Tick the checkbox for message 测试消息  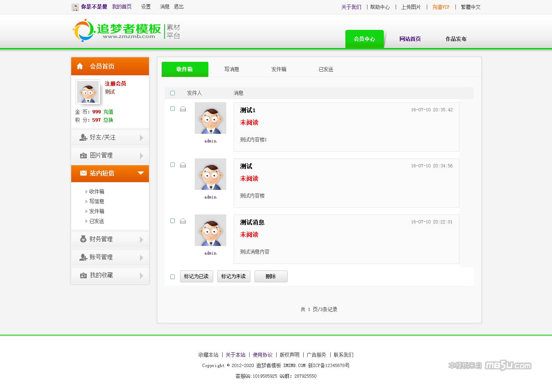pyautogui.click(x=172, y=221)
